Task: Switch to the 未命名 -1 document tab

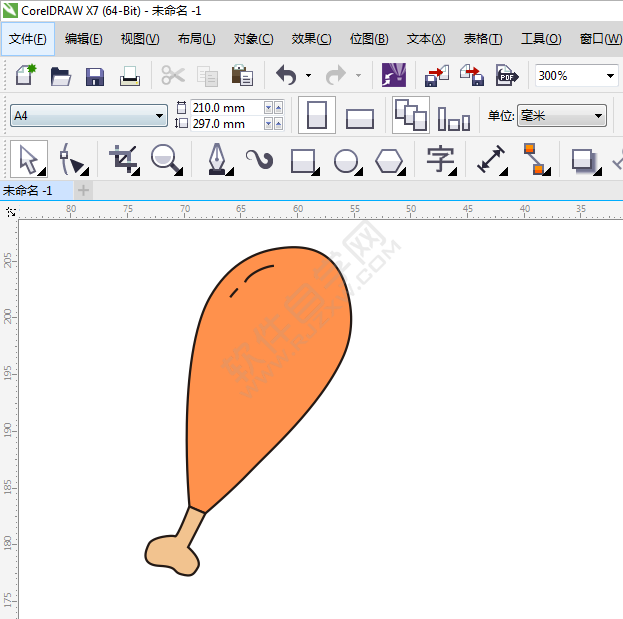Action: point(35,190)
